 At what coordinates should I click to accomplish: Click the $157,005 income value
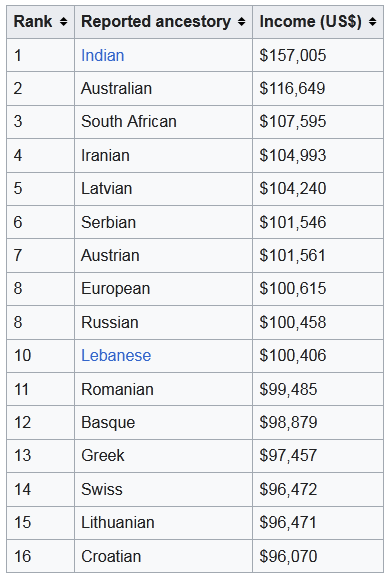tap(292, 56)
